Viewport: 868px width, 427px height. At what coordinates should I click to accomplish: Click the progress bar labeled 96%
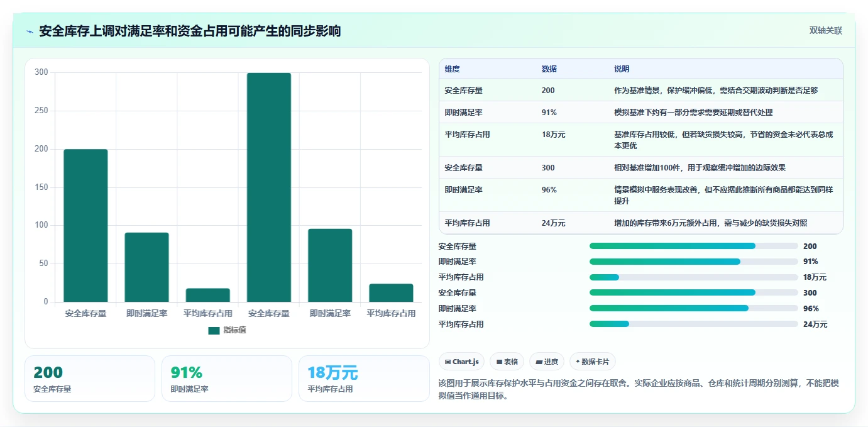[693, 309]
